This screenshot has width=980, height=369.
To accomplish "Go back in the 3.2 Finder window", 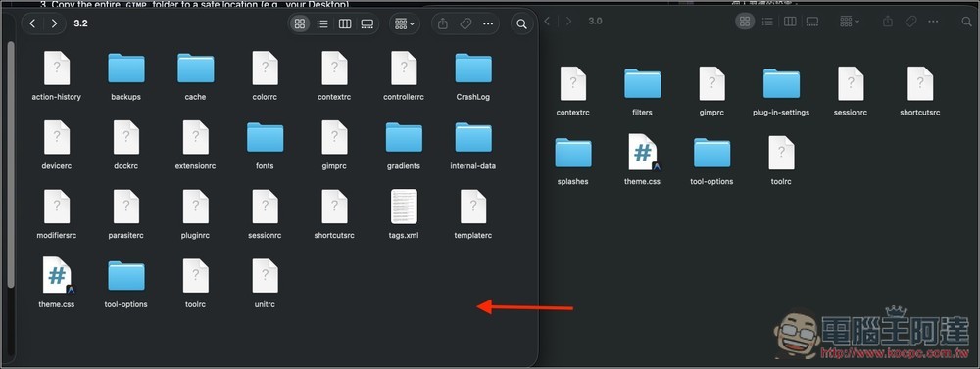I will pyautogui.click(x=32, y=23).
